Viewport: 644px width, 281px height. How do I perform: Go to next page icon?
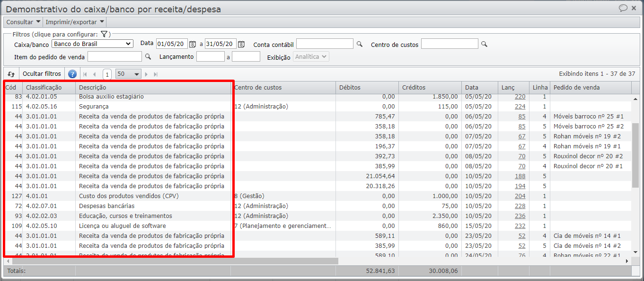[146, 74]
